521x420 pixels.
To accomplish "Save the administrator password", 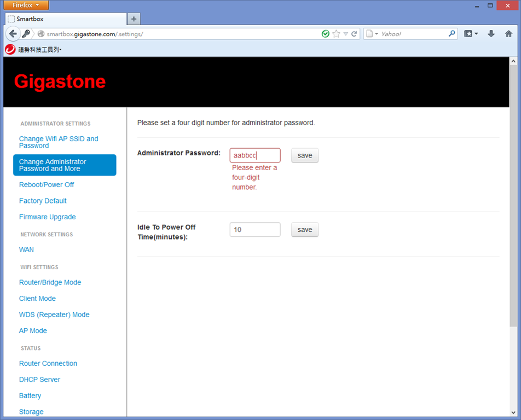I will click(305, 155).
